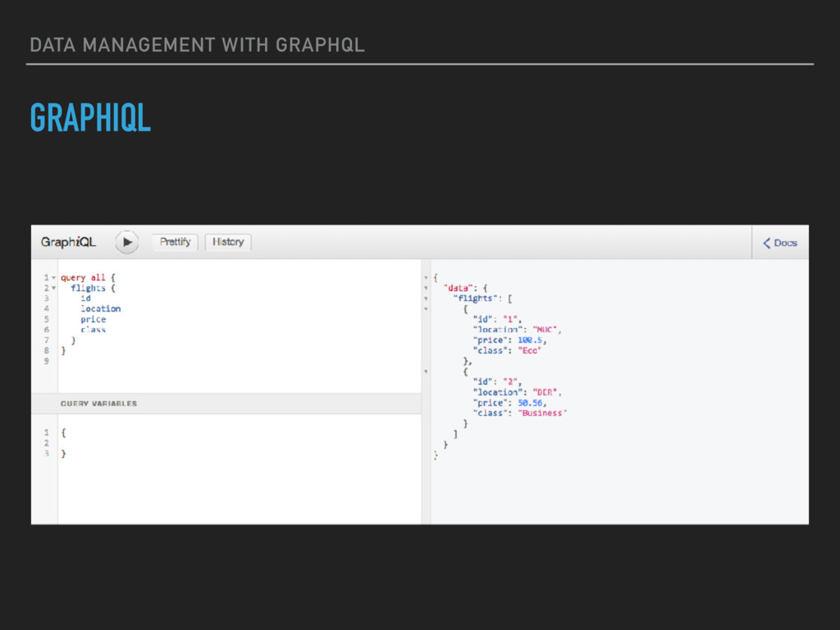
Task: Click the 'location' field in query editor
Action: point(101,309)
